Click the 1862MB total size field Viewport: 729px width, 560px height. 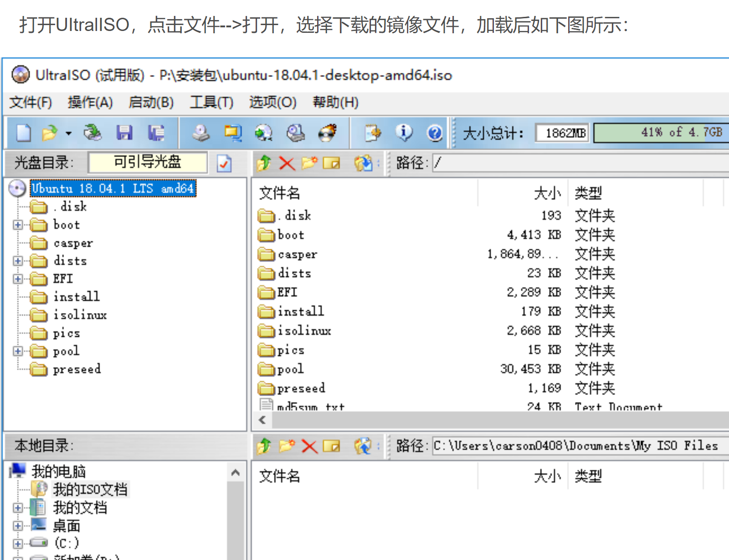tap(562, 133)
